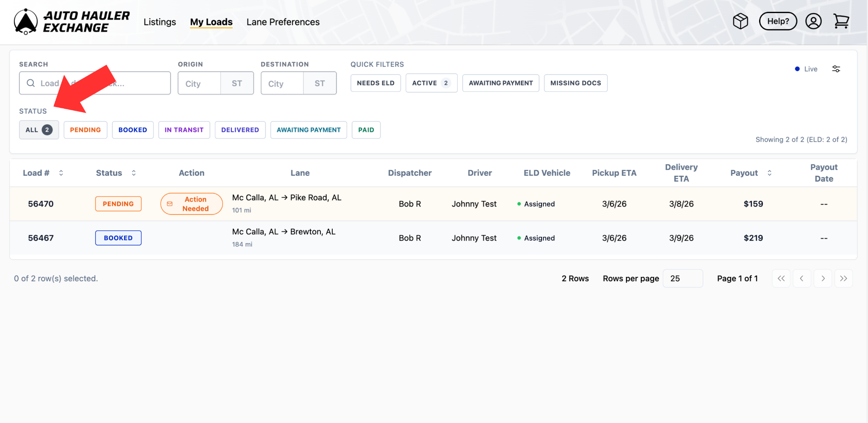Jump to first page of results
Image resolution: width=868 pixels, height=423 pixels.
pyautogui.click(x=781, y=279)
